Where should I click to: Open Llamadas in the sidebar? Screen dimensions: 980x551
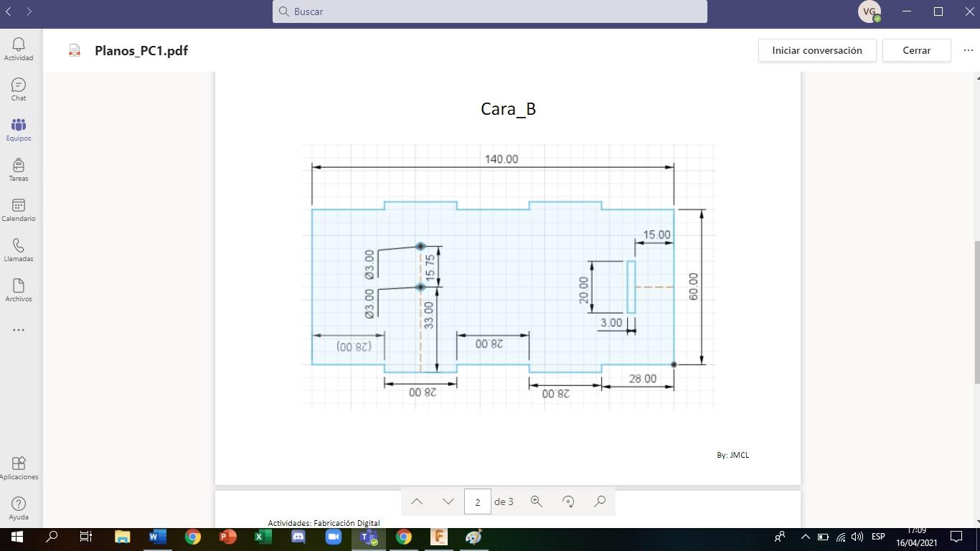coord(19,250)
